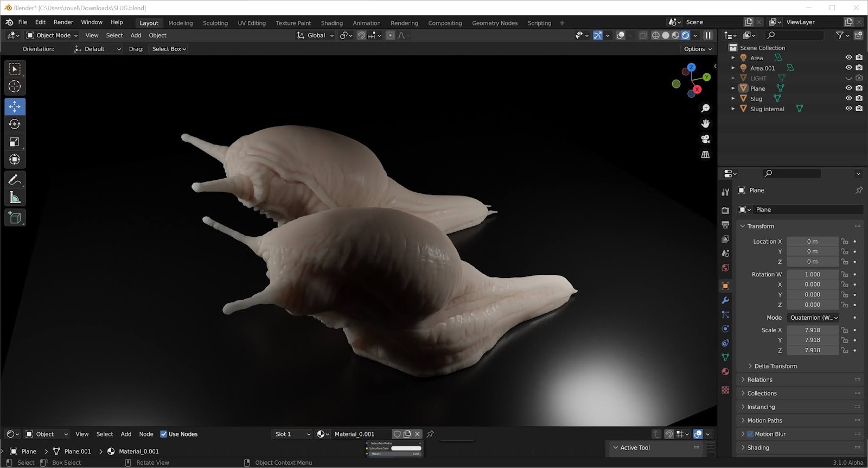Click the Scale X 7.918 field

812,330
